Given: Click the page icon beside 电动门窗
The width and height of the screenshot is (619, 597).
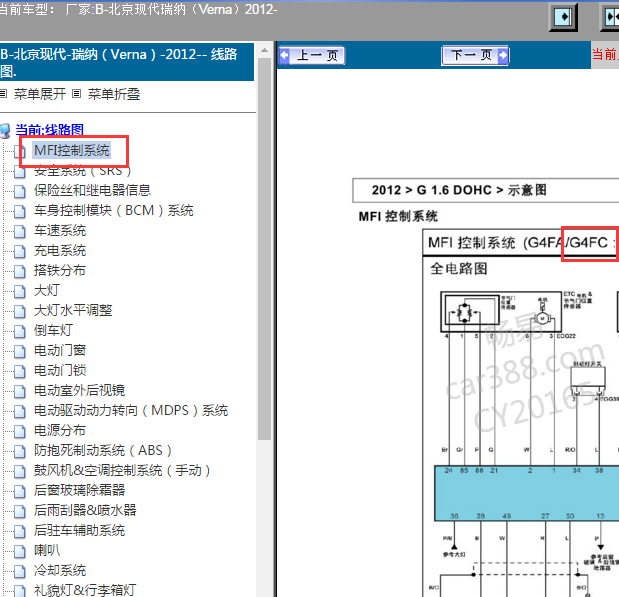Looking at the screenshot, I should 19,351.
